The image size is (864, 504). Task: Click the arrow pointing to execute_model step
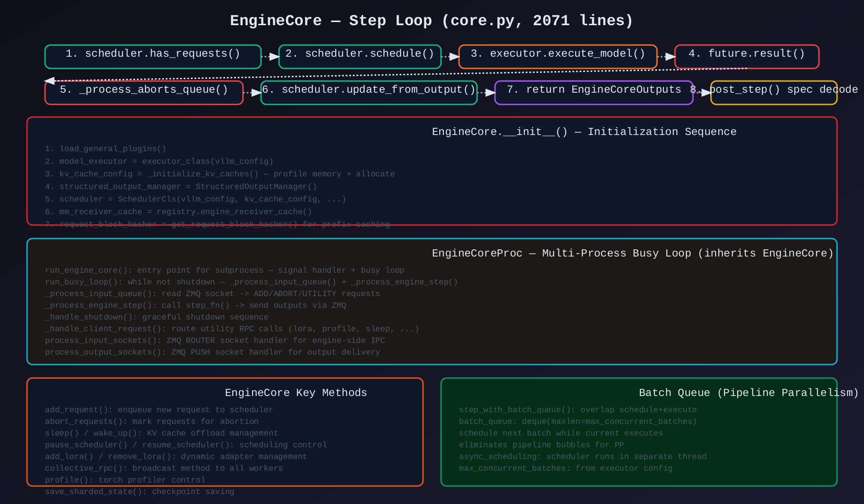point(450,57)
